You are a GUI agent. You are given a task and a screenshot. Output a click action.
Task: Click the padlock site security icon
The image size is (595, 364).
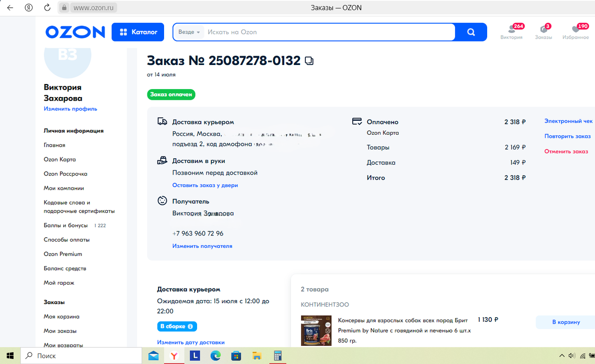(x=64, y=7)
